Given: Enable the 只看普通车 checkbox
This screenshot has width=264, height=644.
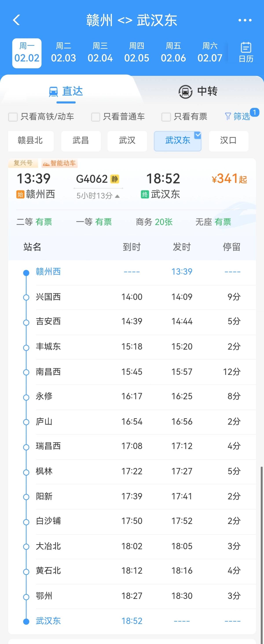Looking at the screenshot, I should click(95, 117).
